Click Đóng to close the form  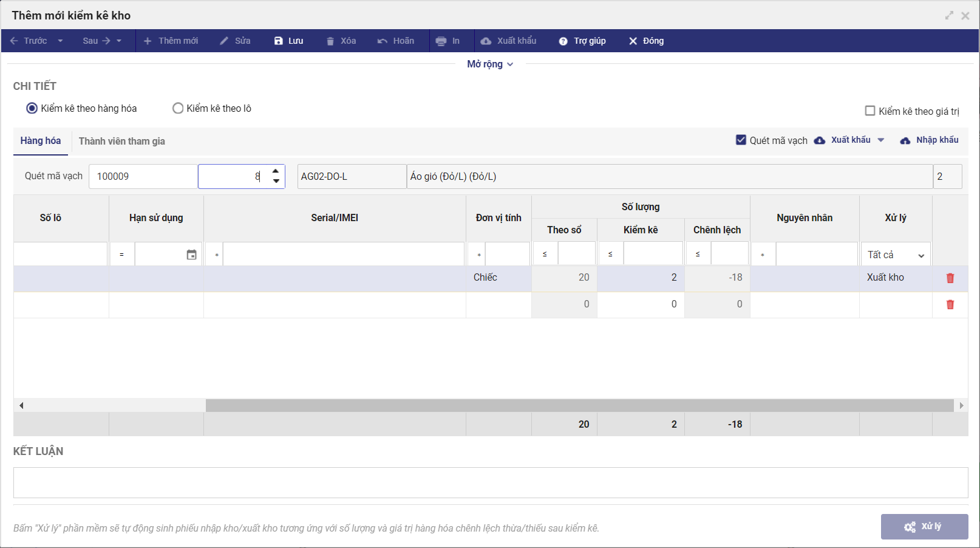[x=646, y=41]
